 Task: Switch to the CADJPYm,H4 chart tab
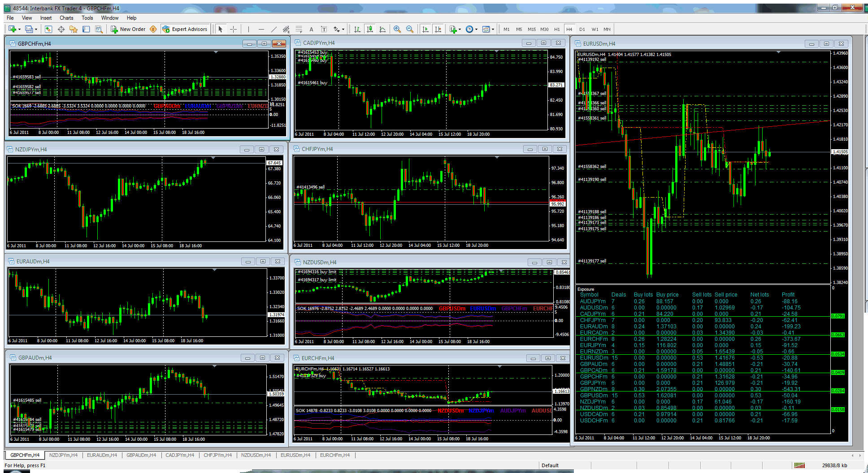coord(180,455)
